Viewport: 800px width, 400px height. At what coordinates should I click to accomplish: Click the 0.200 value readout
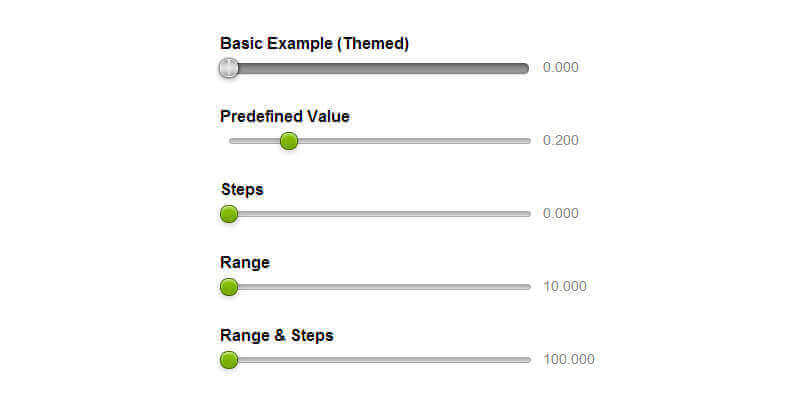tap(561, 141)
